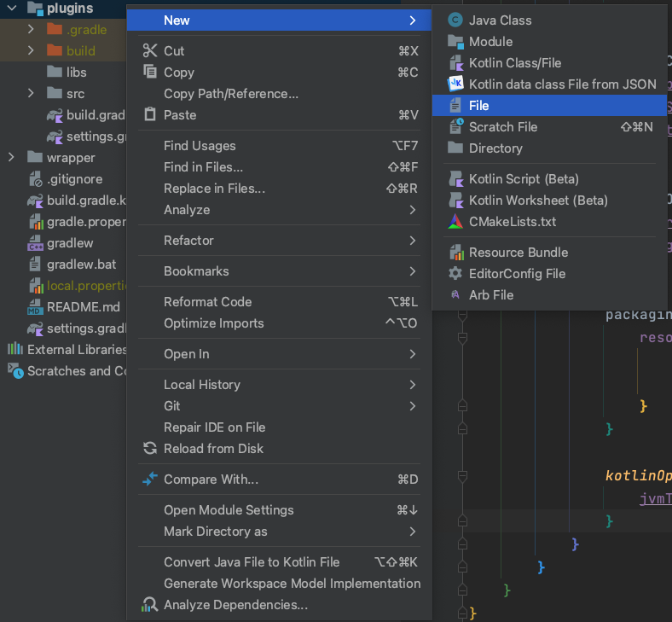Click the Kotlin Class/File icon
The image size is (672, 622).
click(456, 62)
